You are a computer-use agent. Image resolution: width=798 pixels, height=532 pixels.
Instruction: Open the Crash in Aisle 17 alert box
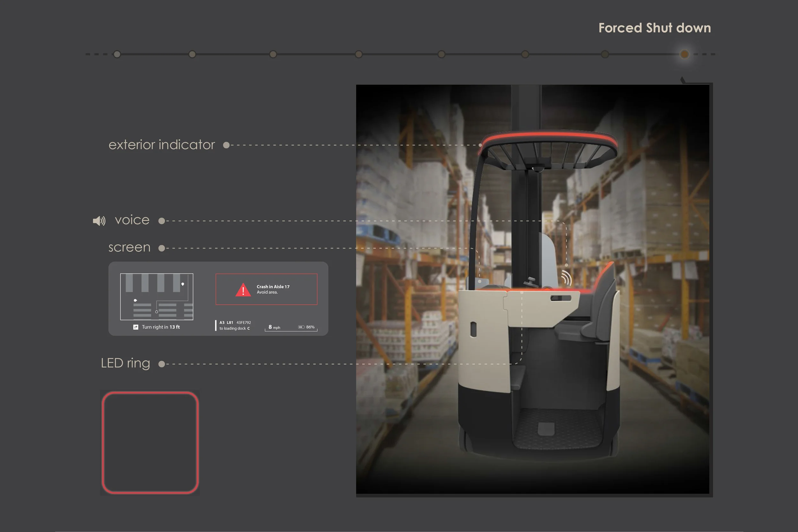point(266,289)
